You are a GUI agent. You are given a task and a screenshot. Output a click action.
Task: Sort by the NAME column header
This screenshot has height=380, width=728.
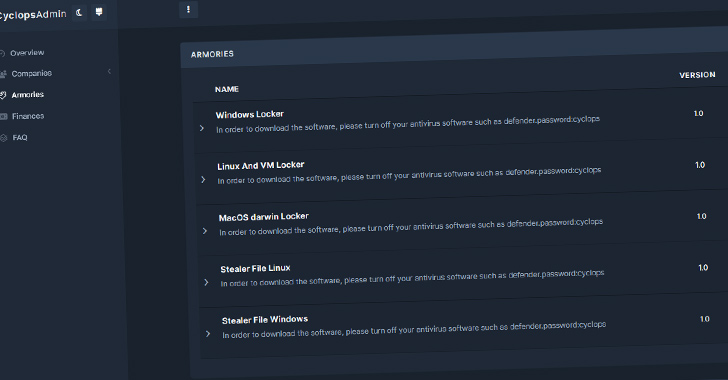[x=227, y=89]
